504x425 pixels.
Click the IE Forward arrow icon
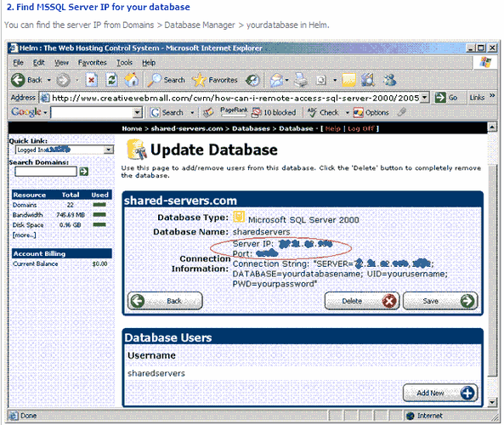click(x=63, y=80)
